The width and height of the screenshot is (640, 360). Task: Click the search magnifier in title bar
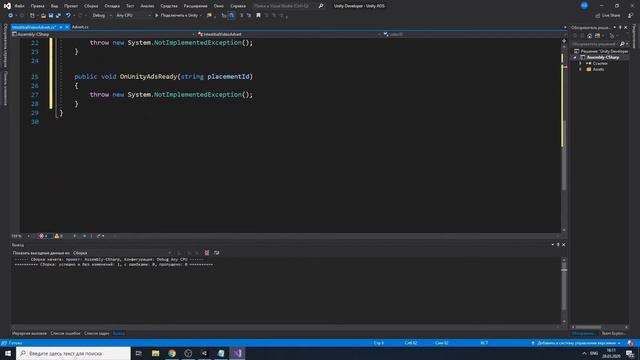coord(321,6)
